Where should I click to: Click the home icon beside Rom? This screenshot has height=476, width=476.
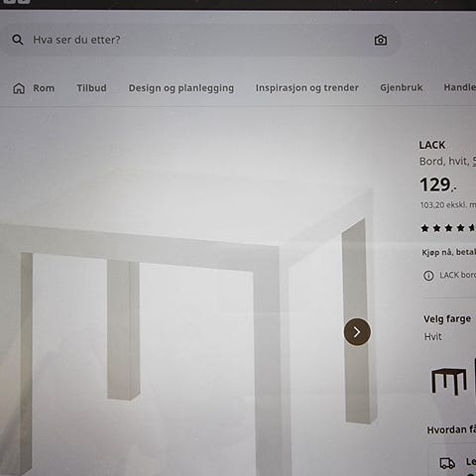[x=19, y=88]
